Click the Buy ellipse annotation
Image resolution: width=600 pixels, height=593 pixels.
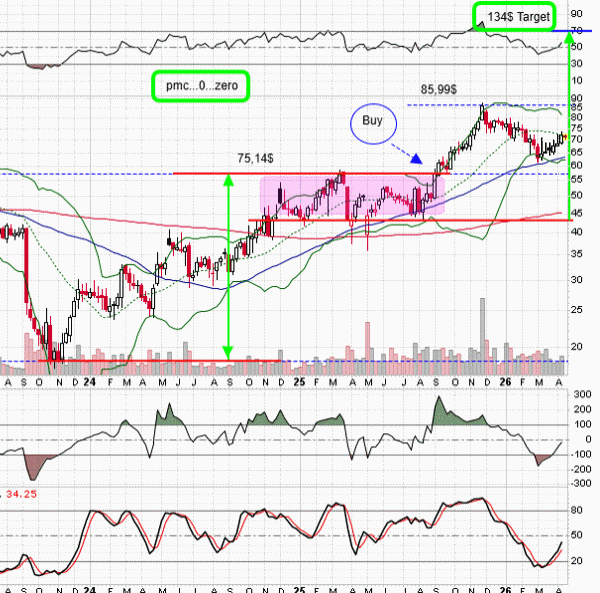tap(372, 124)
